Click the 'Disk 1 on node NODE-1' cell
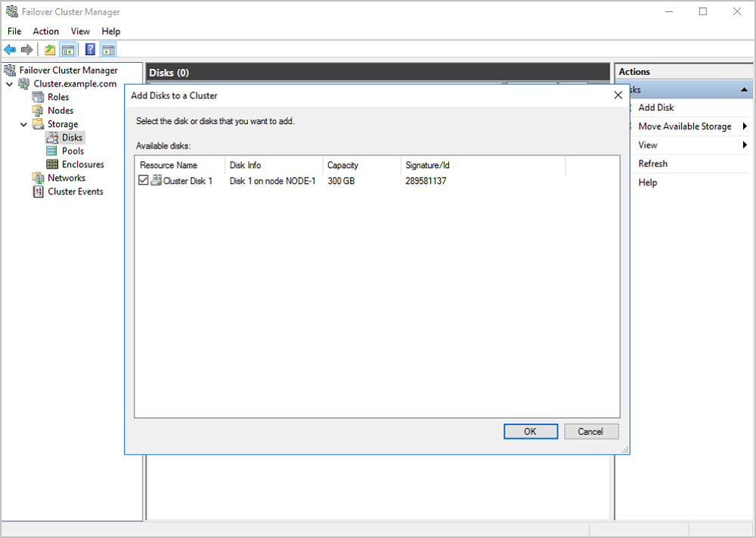The width and height of the screenshot is (756, 538). (x=272, y=181)
